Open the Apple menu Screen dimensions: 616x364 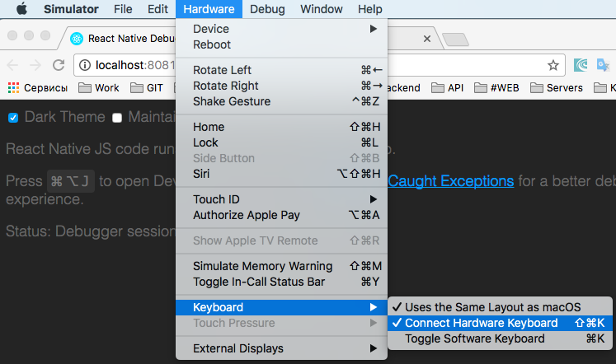pos(22,8)
